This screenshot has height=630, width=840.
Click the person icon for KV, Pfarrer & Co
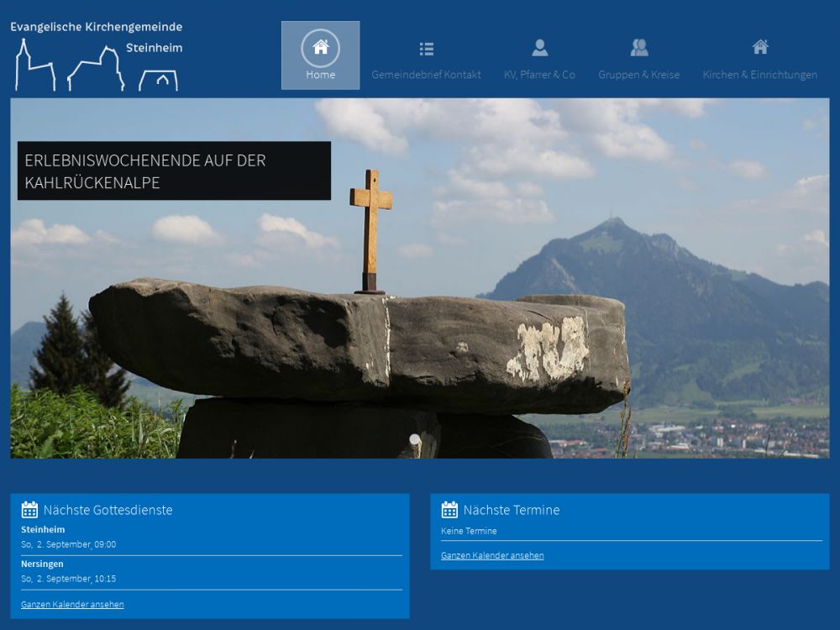point(539,48)
